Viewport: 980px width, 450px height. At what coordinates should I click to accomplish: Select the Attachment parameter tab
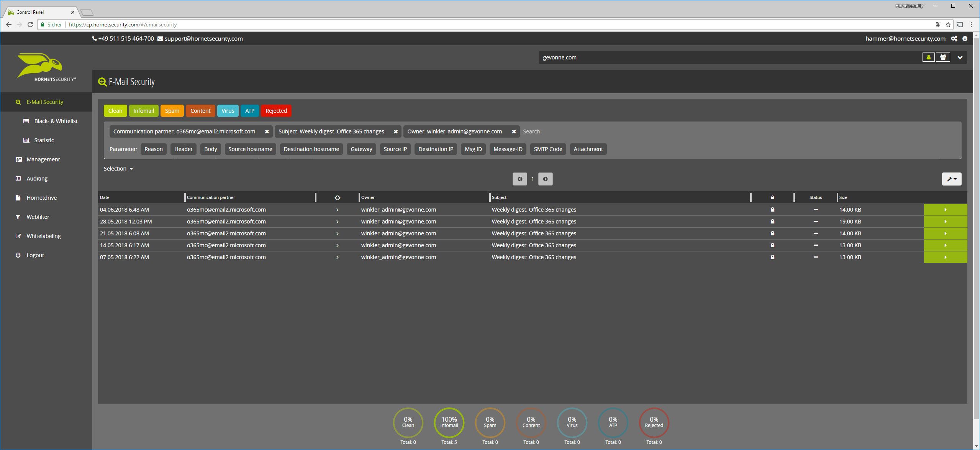[x=587, y=149]
